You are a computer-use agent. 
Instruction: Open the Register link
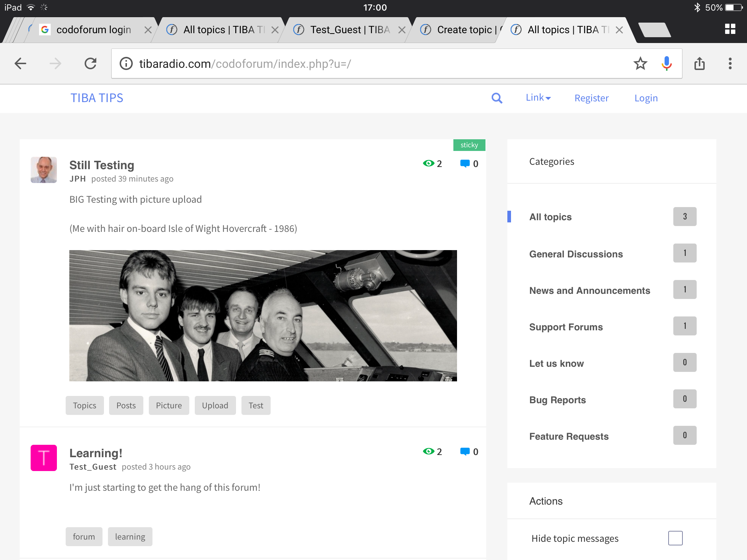[591, 98]
